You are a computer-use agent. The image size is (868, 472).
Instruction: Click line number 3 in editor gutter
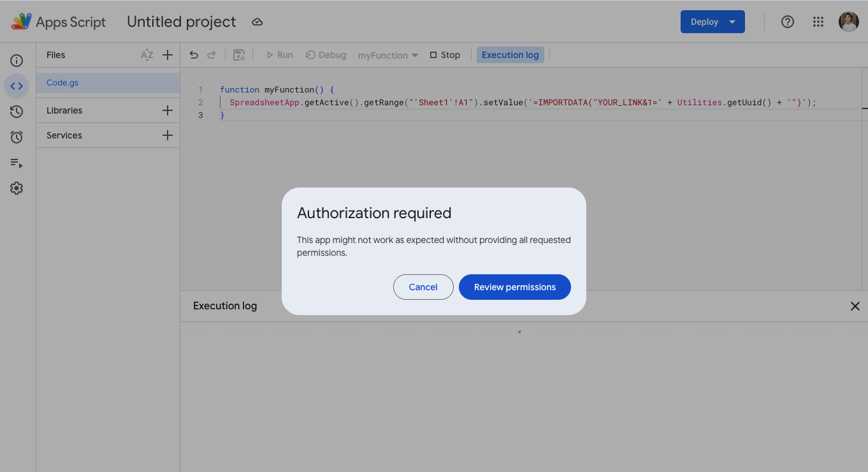coord(201,115)
